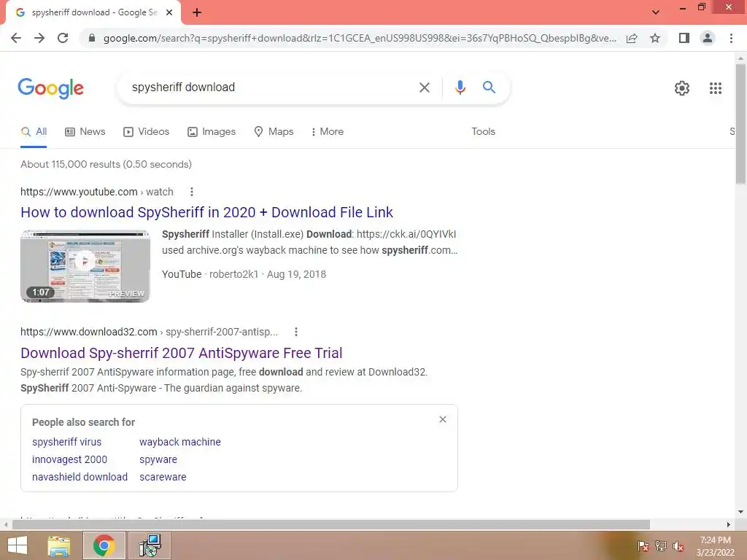Open 'Download Spy-sherrif 2007 AntiSpyware Free Trial'
The image size is (747, 560).
pos(182,353)
